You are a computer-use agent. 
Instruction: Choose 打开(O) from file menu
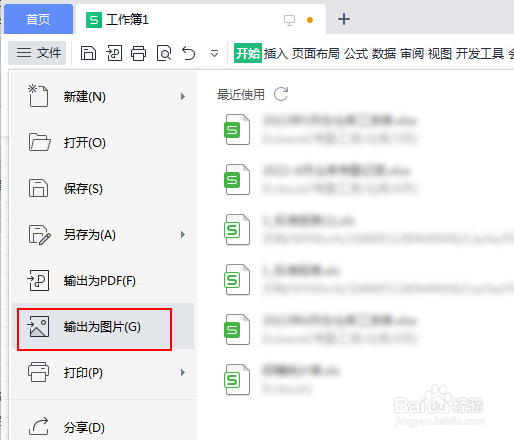coord(103,143)
